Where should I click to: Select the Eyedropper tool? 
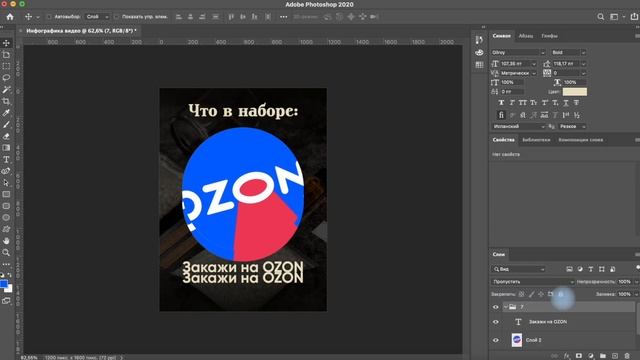[6, 113]
